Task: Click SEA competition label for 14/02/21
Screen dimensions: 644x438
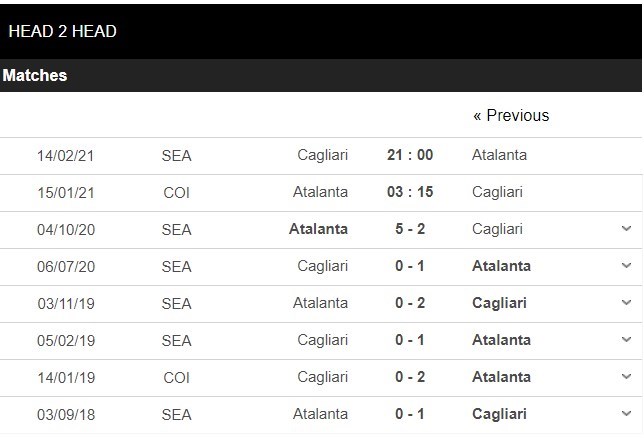Action: [176, 155]
